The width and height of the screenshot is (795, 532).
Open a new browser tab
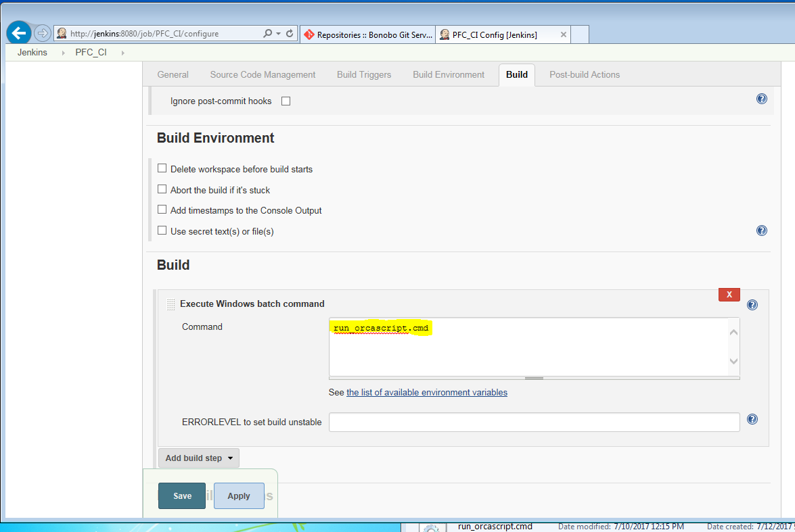coord(580,34)
